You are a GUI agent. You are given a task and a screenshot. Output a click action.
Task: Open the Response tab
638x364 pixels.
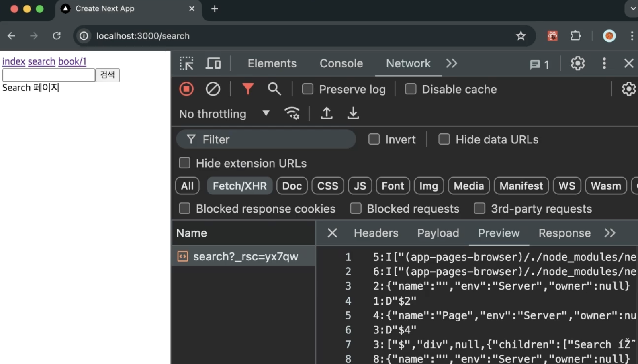click(564, 233)
